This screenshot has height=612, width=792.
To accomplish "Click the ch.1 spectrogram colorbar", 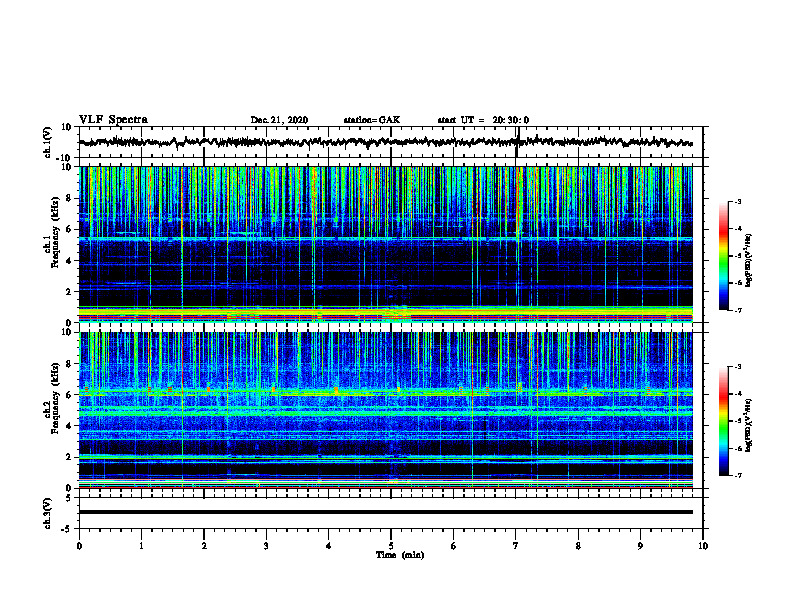I will click(724, 256).
